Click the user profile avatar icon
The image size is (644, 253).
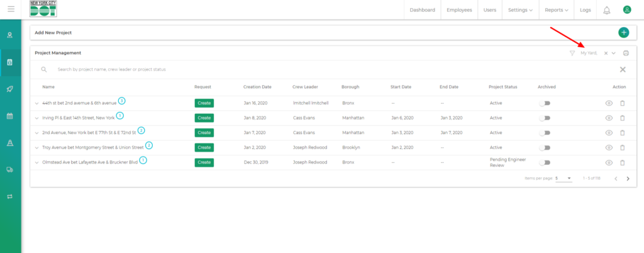(x=626, y=9)
